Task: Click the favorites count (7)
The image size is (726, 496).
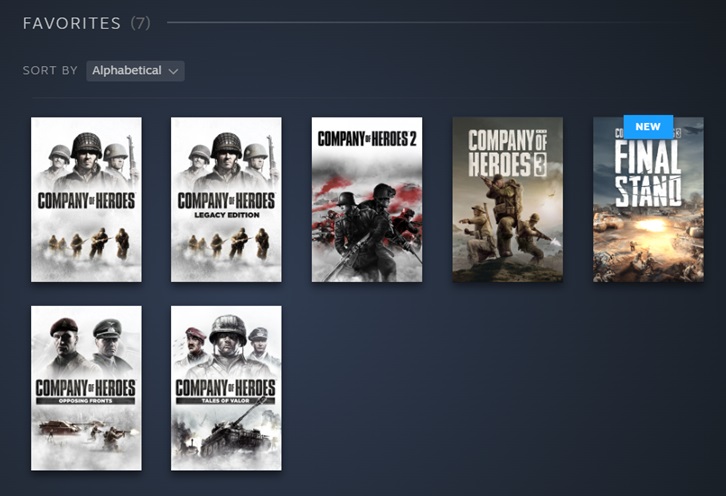Action: pyautogui.click(x=140, y=23)
